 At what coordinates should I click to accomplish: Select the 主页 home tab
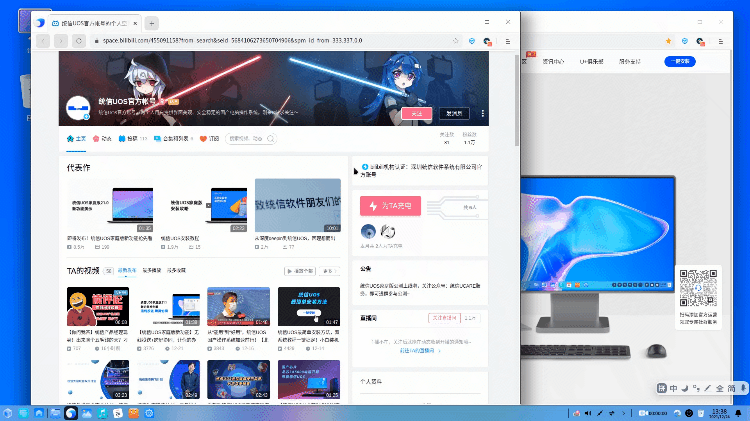click(76, 139)
